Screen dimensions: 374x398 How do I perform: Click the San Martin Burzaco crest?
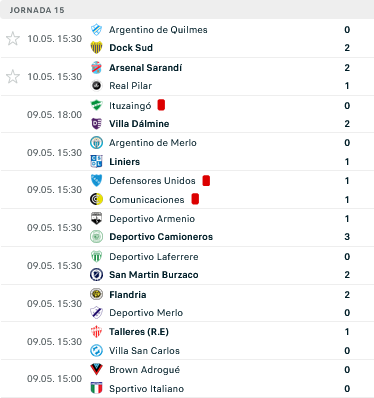click(96, 275)
